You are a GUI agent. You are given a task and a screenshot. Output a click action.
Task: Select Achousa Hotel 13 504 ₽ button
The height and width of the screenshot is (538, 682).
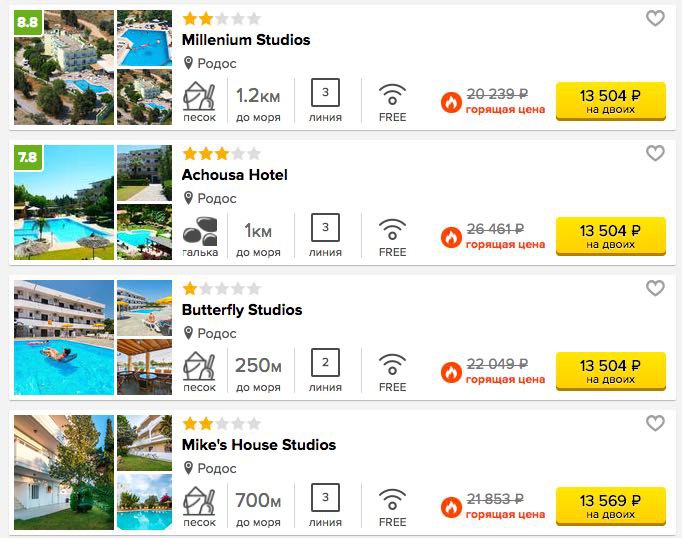(611, 236)
